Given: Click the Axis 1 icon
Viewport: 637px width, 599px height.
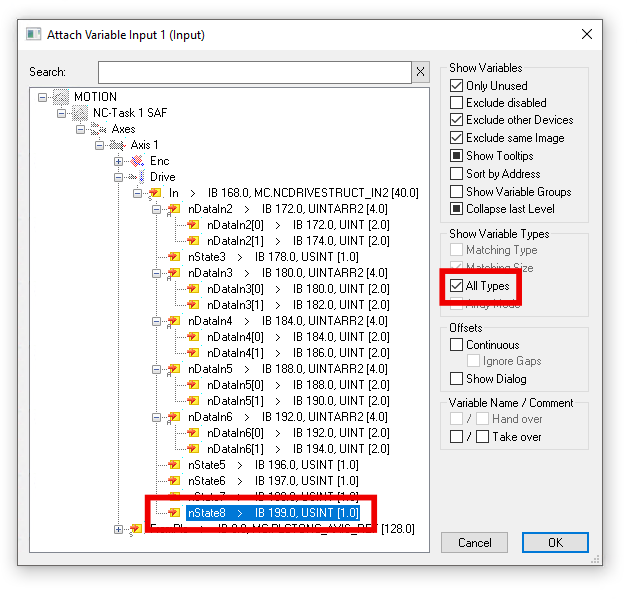Looking at the screenshot, I should (x=118, y=145).
